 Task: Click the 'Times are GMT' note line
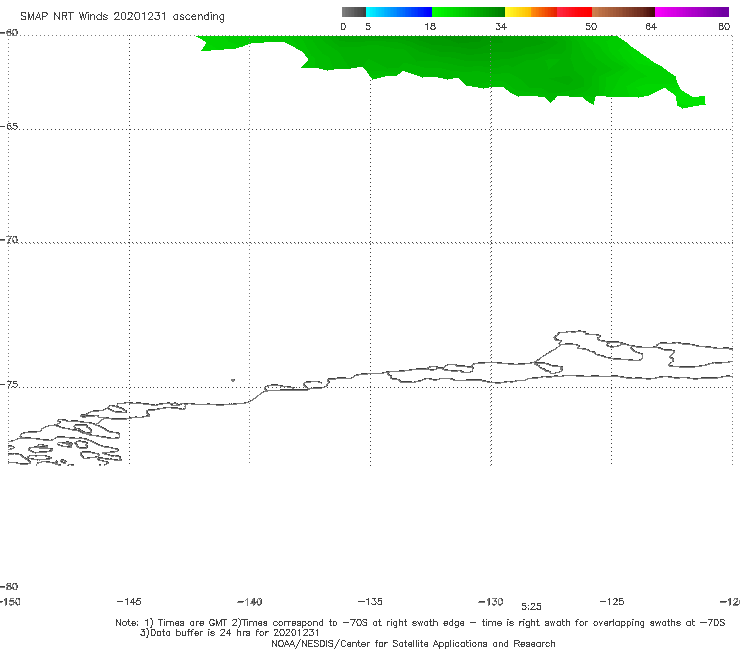click(x=420, y=623)
